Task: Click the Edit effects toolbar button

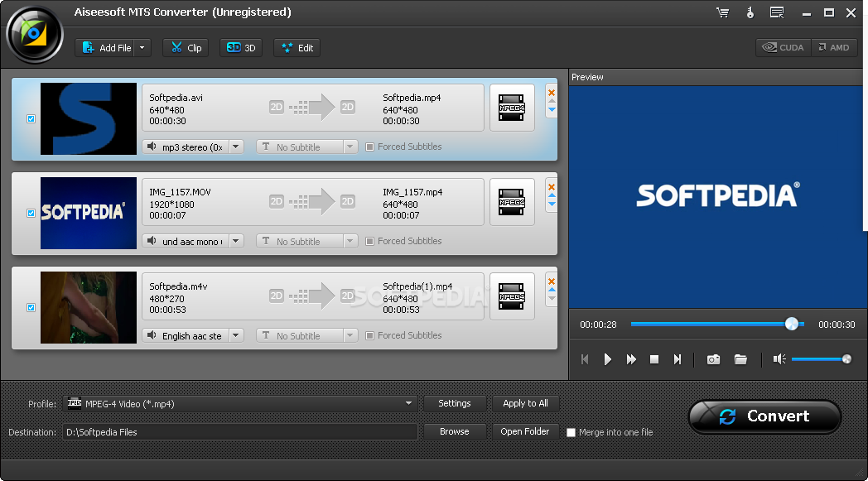Action: point(297,47)
